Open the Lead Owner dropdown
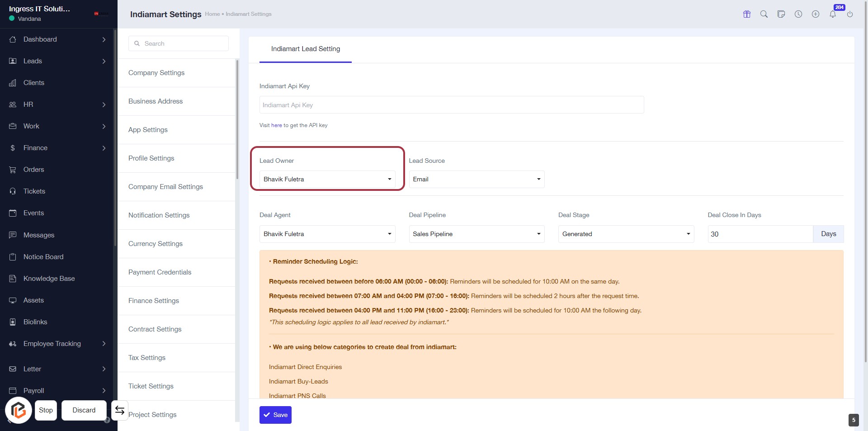868x431 pixels. click(x=327, y=180)
